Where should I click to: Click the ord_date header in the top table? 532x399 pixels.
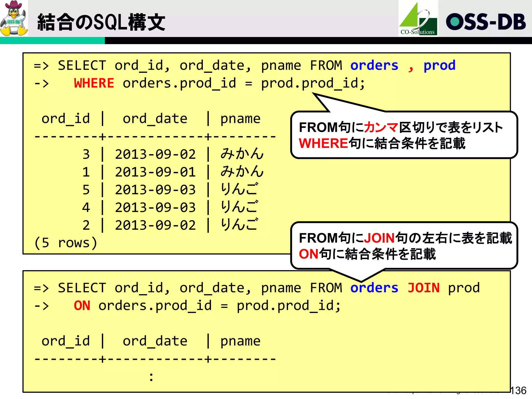point(155,119)
